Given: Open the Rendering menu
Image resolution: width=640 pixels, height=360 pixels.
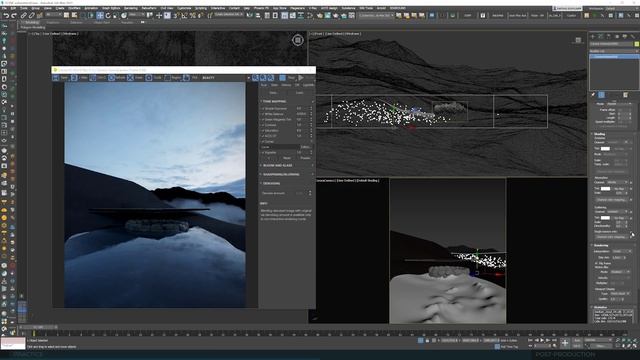Looking at the screenshot, I should pyautogui.click(x=131, y=8).
